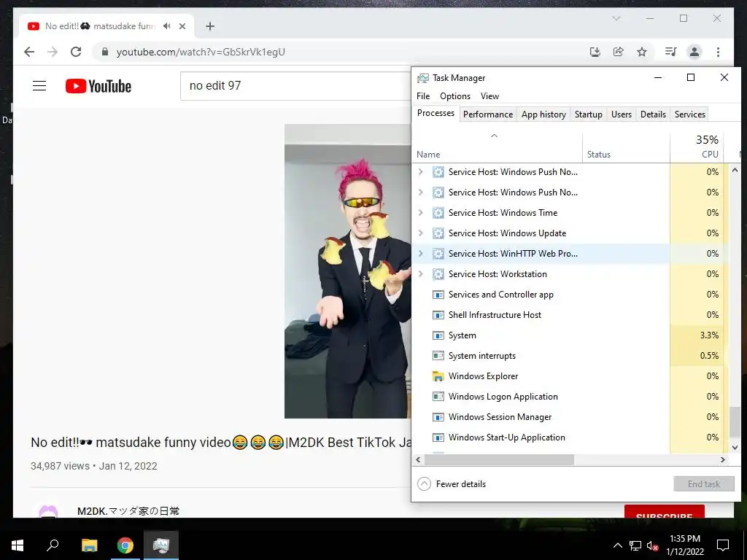This screenshot has width=747, height=560.
Task: Close the YouTube browser tab
Action: [182, 26]
